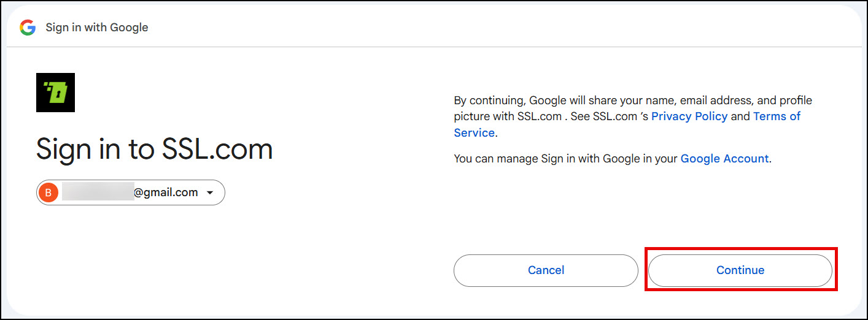Viewport: 868px width, 320px height.
Task: Open SSL.com's Privacy Policy link
Action: pos(689,116)
